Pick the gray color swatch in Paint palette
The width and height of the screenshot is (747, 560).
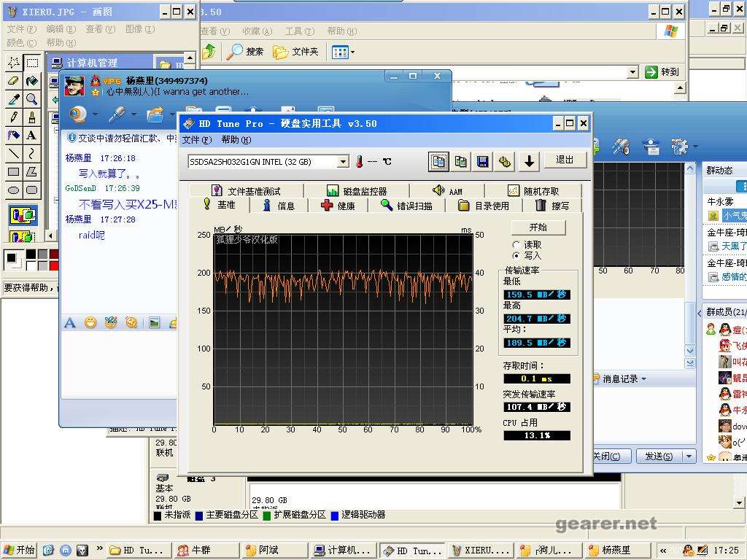pyautogui.click(x=42, y=254)
